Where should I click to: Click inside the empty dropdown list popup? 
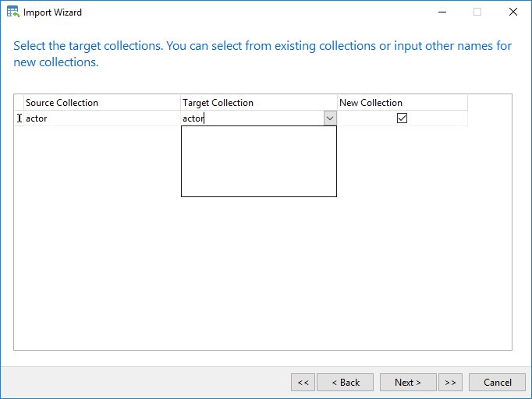pyautogui.click(x=259, y=161)
